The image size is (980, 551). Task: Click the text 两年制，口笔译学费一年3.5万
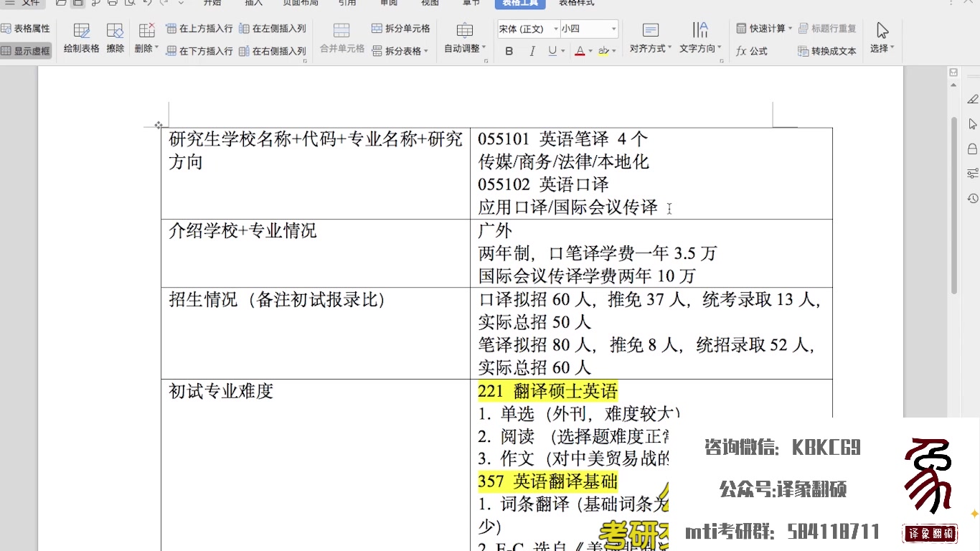[598, 253]
